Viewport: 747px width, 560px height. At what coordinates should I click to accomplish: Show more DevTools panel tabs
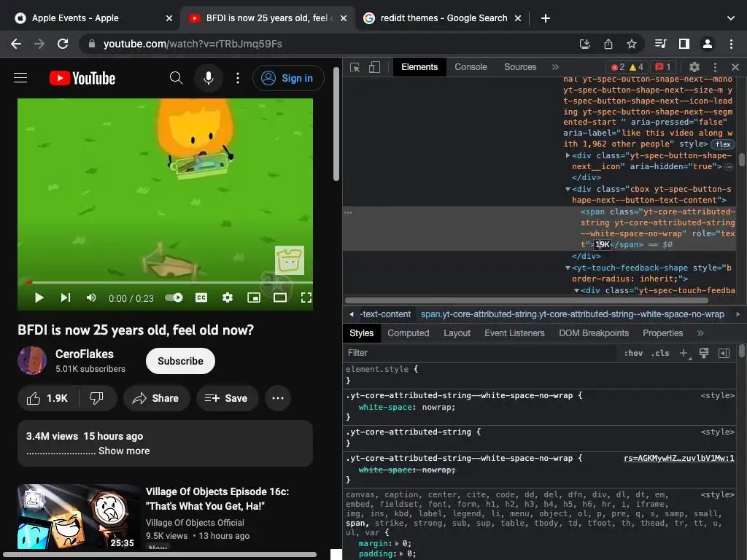[555, 67]
